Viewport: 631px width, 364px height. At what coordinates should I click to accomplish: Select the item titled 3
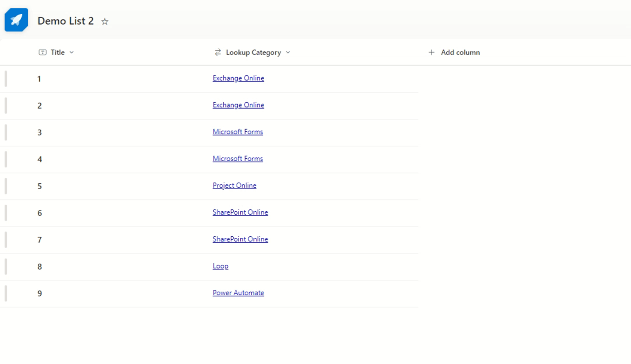point(40,133)
